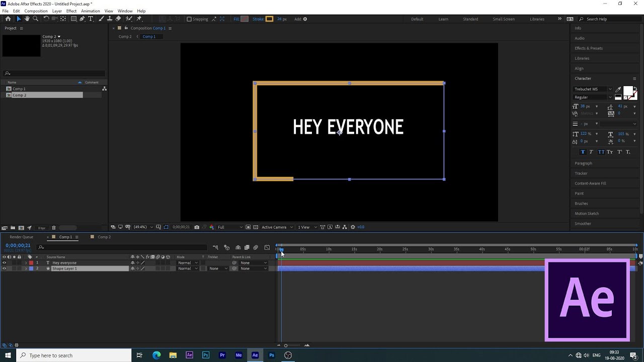Pick the Brush tool
644x362 pixels.
[101, 19]
